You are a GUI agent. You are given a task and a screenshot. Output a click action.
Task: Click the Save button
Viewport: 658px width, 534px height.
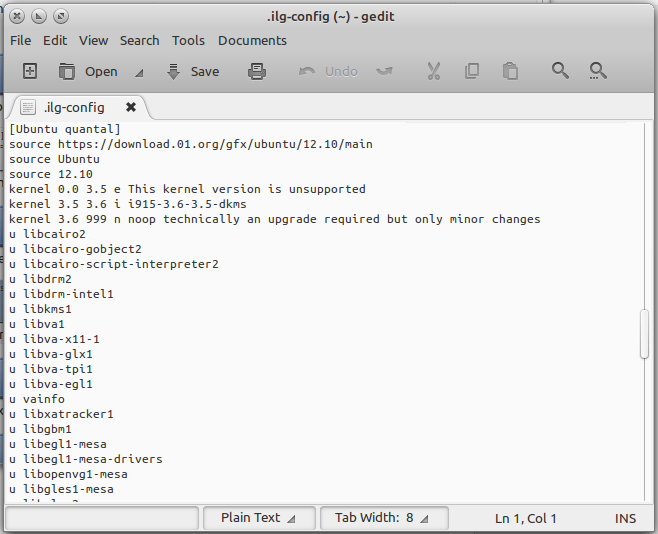coord(193,71)
